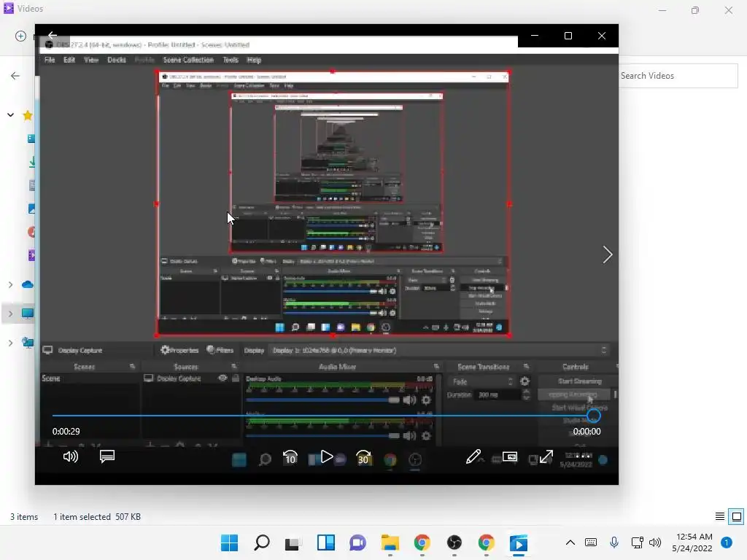Open the Widgets panel

coord(326,542)
